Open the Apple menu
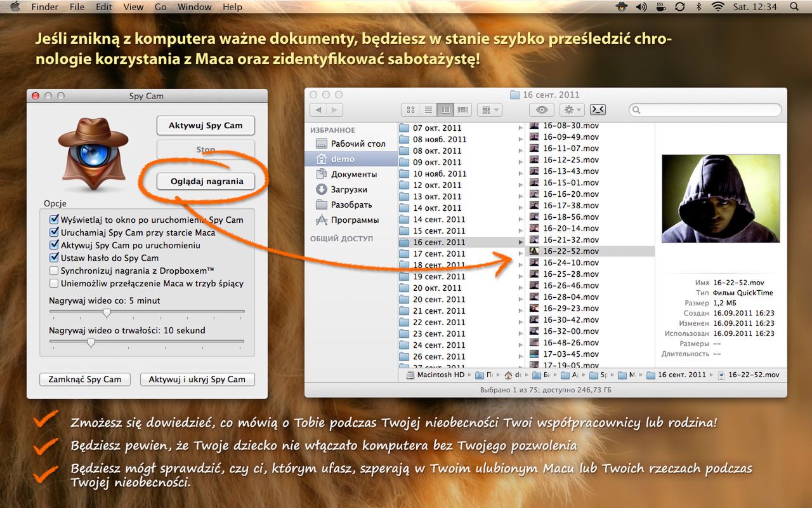Screen dimensions: 812x508 tap(16, 7)
